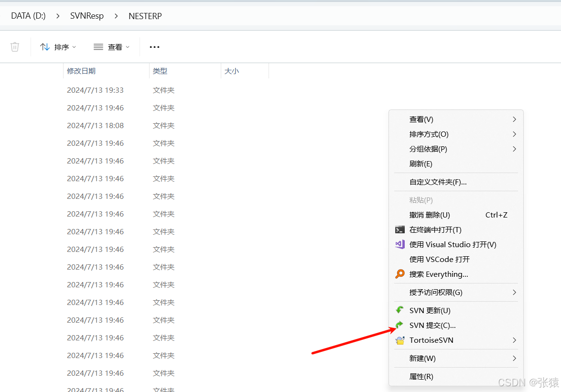Click the TortoiseSVN turtle icon

(400, 340)
